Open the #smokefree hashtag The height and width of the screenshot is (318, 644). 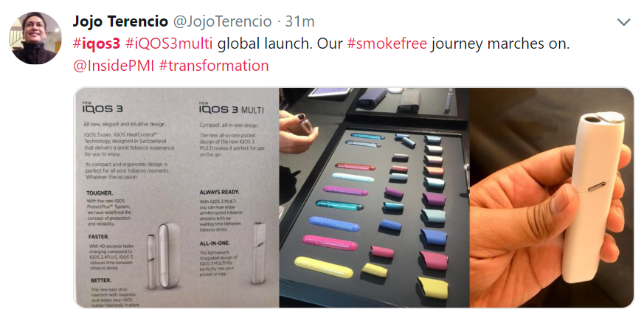click(x=387, y=44)
